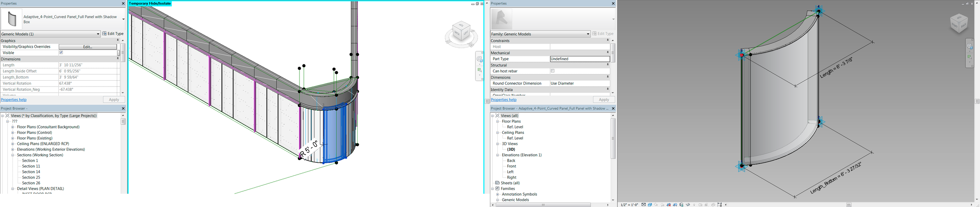Click the R 5' - 0" radius dimension label
The width and height of the screenshot is (980, 207).
pyautogui.click(x=310, y=149)
